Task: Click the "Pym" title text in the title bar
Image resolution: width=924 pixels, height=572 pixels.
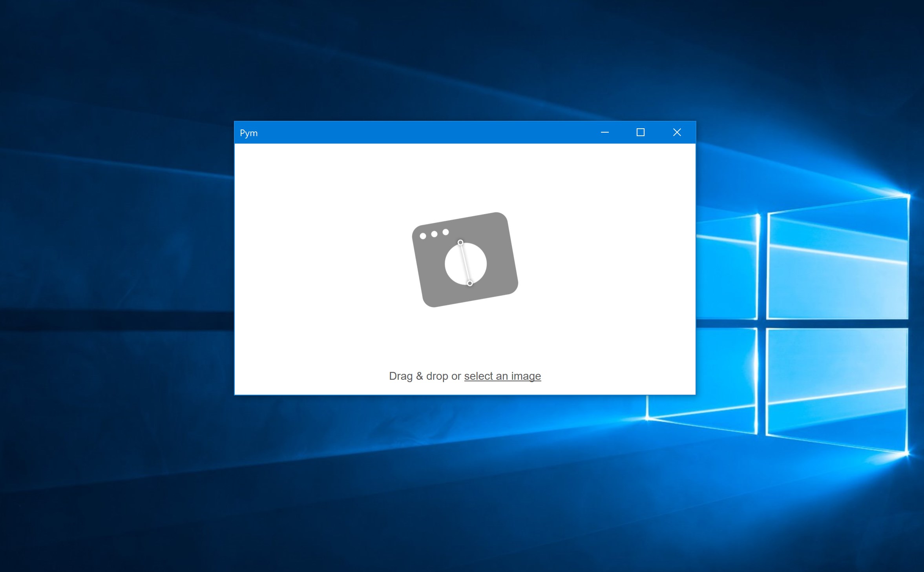Action: point(248,133)
